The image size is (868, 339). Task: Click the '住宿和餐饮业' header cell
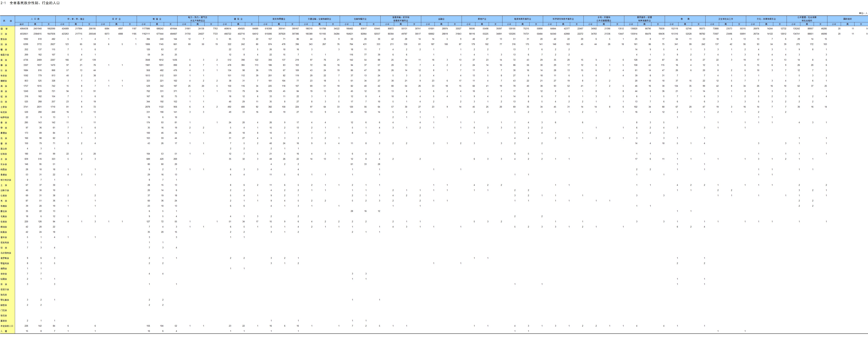pyautogui.click(x=360, y=19)
